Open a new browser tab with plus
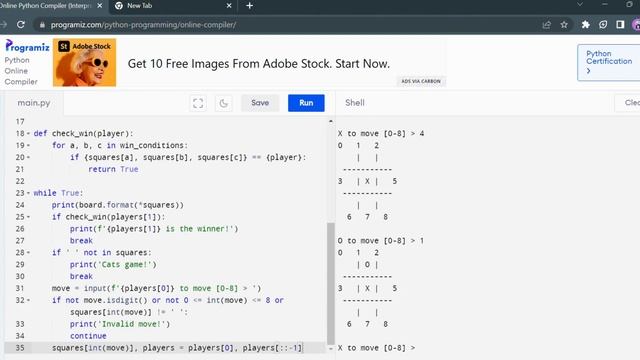The width and height of the screenshot is (640, 360). [249, 6]
